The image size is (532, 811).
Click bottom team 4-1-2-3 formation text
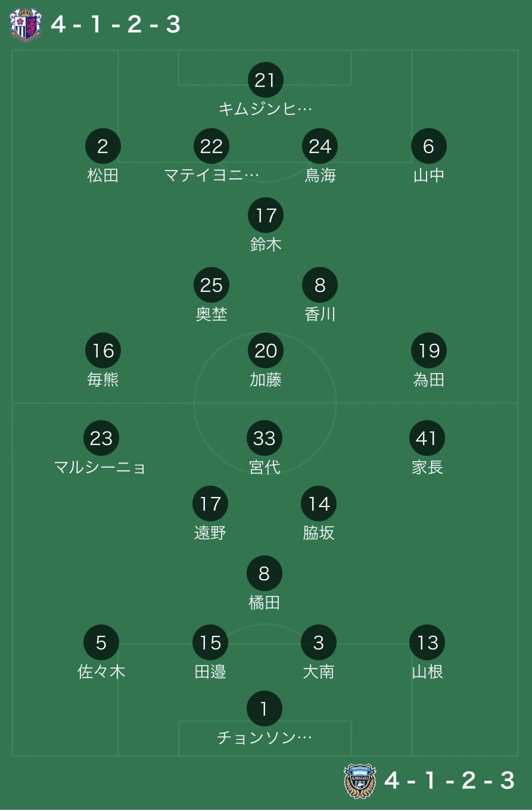(449, 781)
